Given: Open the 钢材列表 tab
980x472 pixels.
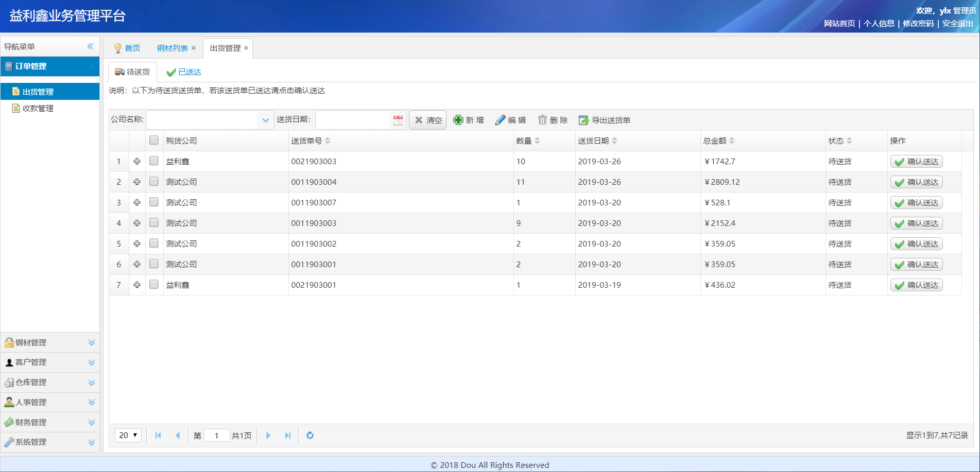Looking at the screenshot, I should coord(172,48).
